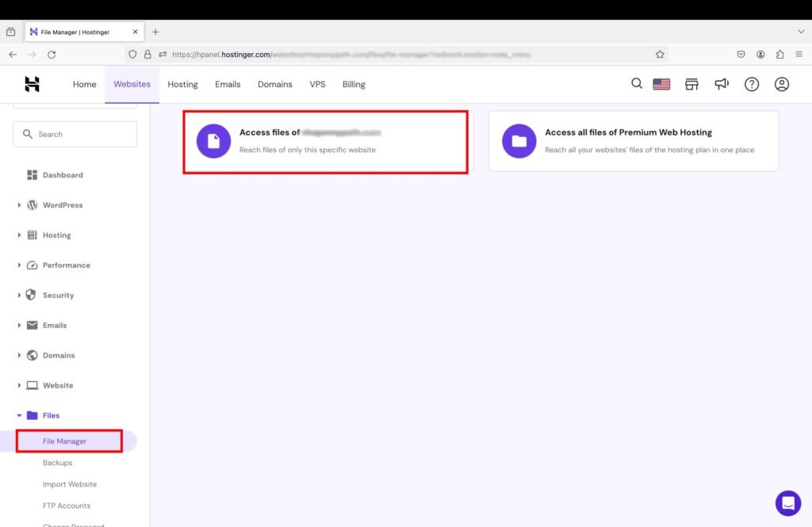Open announcements megaphone icon

(x=722, y=84)
